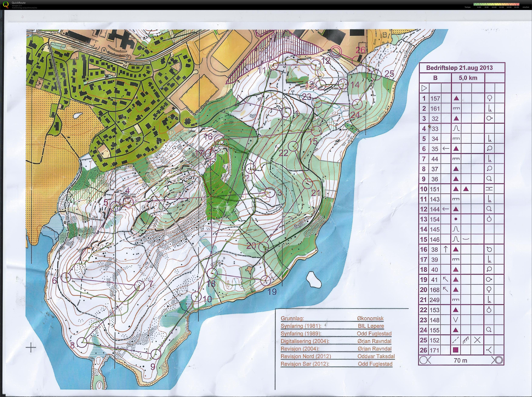Click the start triangle in the control table
Viewport: 532px width, 397px height.
[424, 88]
